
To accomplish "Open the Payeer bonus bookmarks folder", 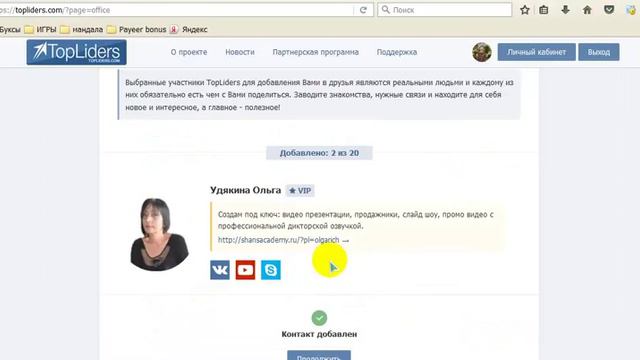I will pos(136,29).
